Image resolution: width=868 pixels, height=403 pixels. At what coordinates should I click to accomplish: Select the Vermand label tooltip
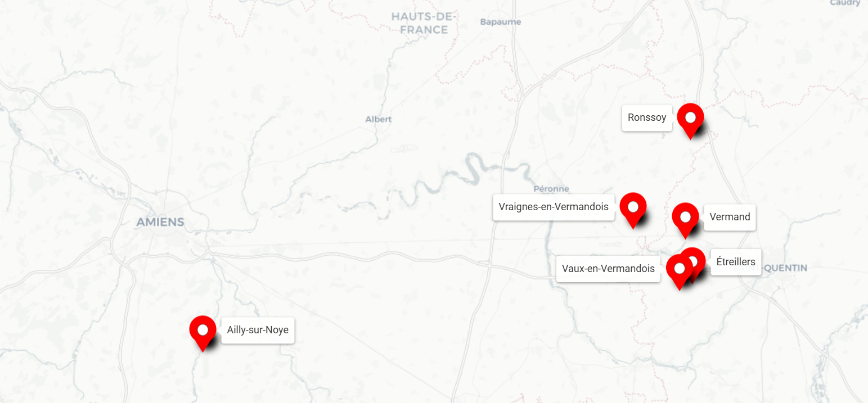tap(730, 217)
